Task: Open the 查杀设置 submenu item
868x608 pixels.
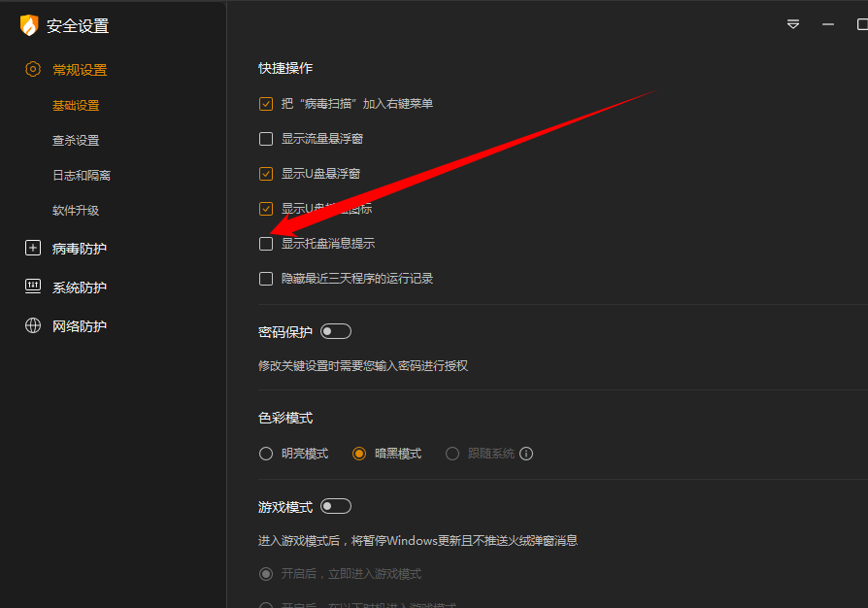Action: click(76, 141)
